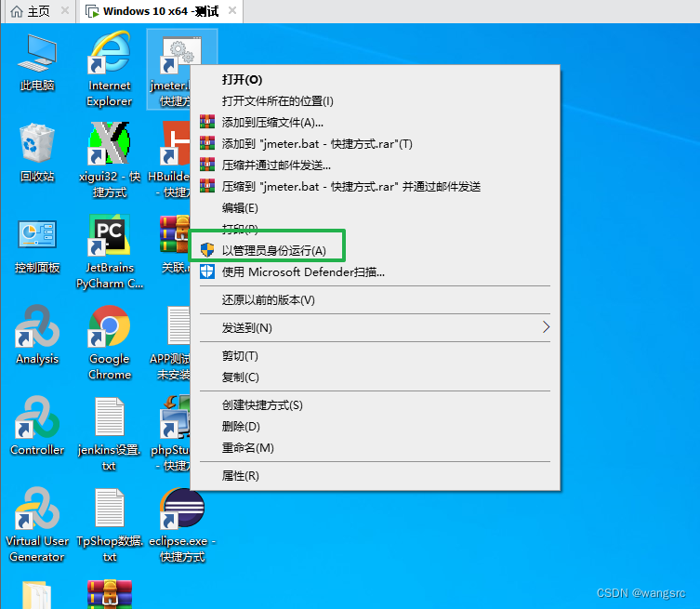Select the Analysis shortcut icon
The height and width of the screenshot is (609, 700).
click(x=37, y=326)
